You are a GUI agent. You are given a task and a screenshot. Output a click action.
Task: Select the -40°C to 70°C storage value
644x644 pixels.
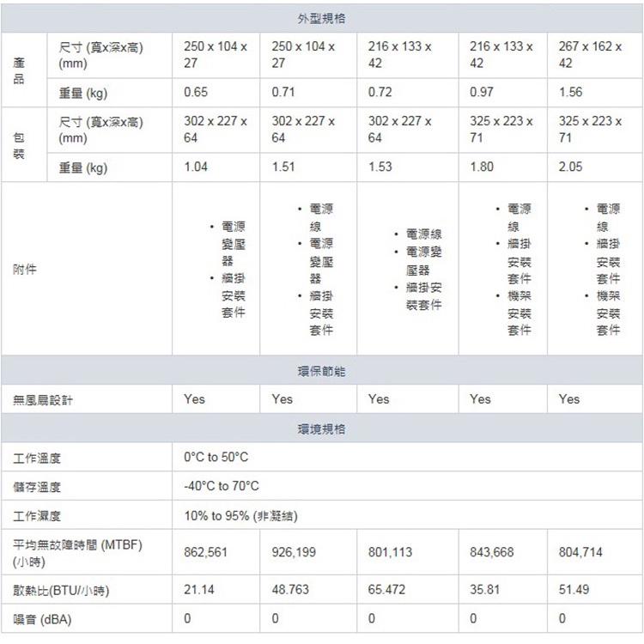[222, 486]
